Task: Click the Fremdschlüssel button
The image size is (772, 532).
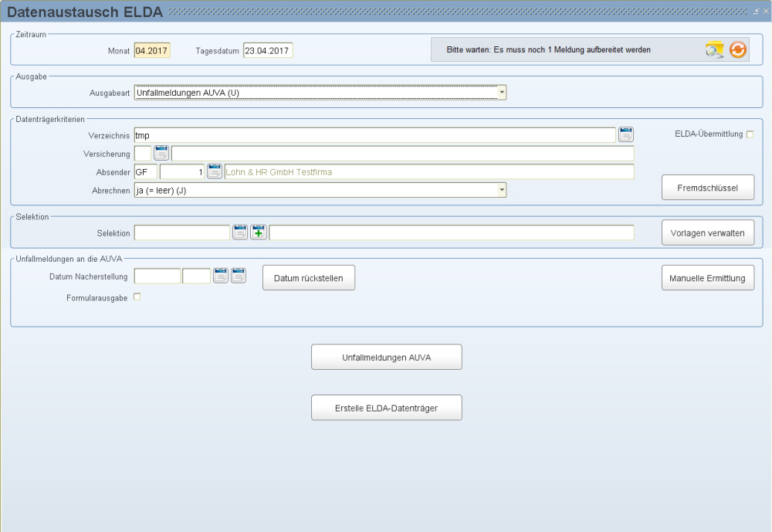Action: [707, 188]
